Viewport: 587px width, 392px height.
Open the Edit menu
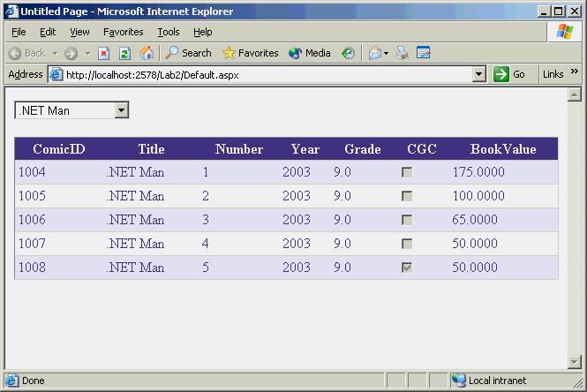[48, 32]
